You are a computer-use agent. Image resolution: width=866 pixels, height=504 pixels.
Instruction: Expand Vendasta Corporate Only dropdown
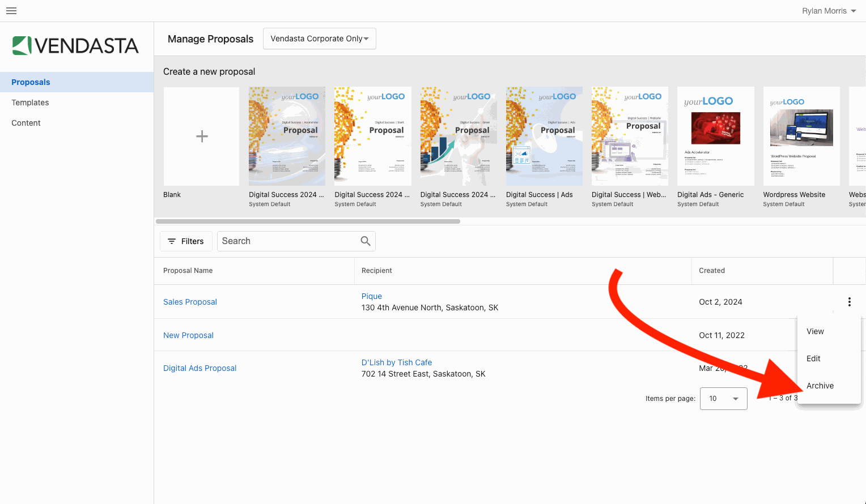tap(320, 39)
